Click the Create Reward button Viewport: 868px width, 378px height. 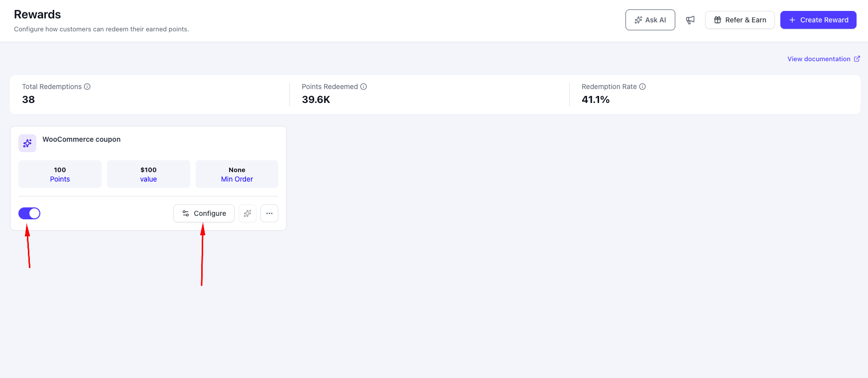tap(818, 20)
